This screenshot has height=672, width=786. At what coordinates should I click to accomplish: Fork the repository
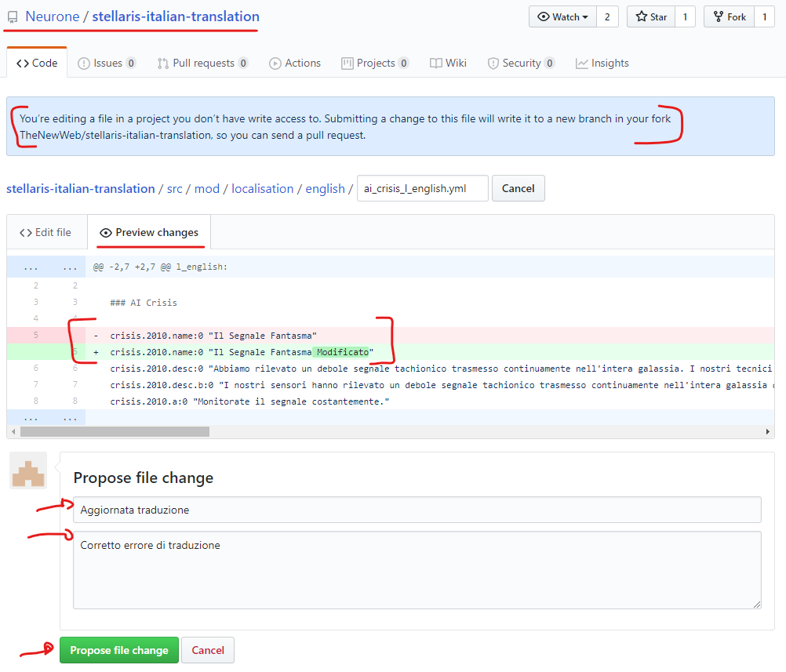point(730,17)
